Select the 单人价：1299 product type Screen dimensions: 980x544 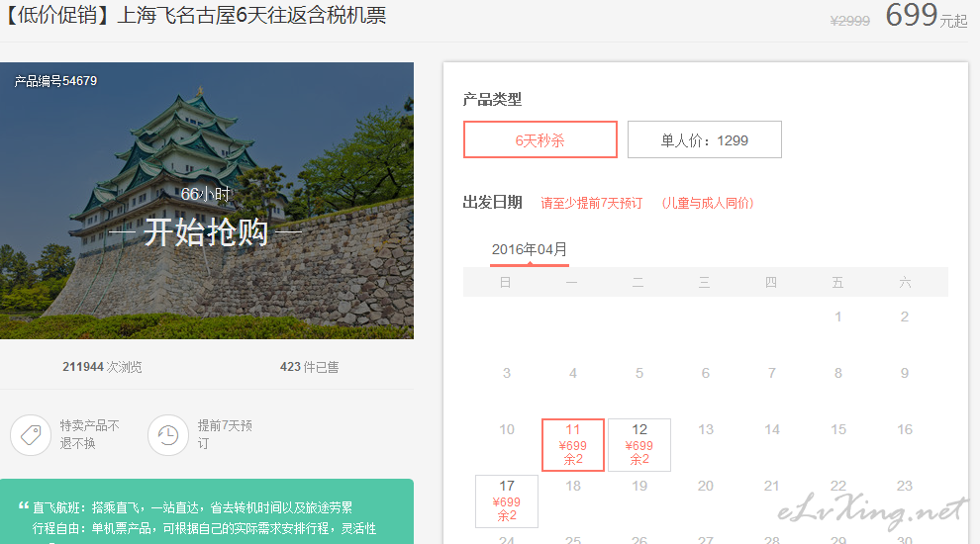705,139
